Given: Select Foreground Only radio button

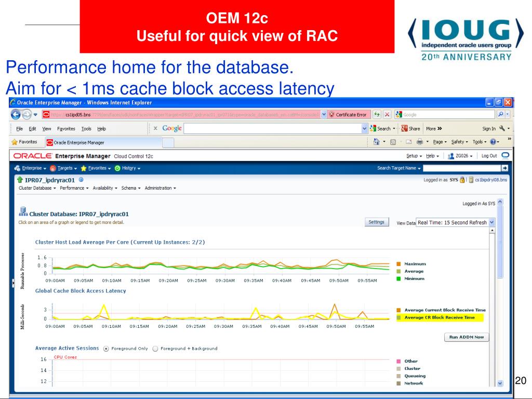Looking at the screenshot, I should coord(106,349).
